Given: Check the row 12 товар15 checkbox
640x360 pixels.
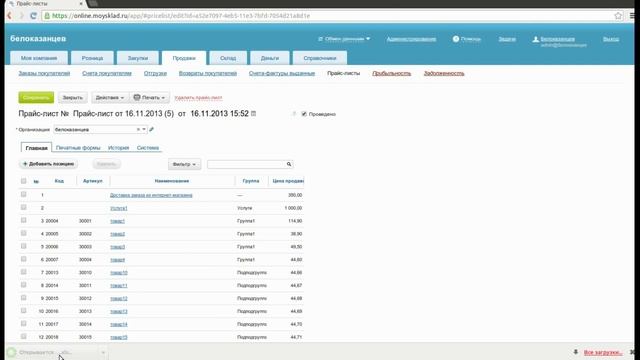Looking at the screenshot, I should 24,336.
